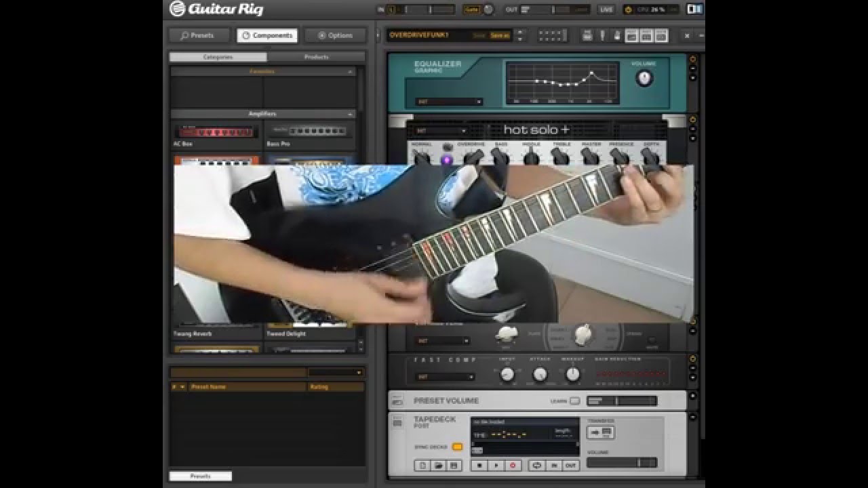Image resolution: width=868 pixels, height=488 pixels.
Task: Sort by Rating column header
Action: pos(336,387)
